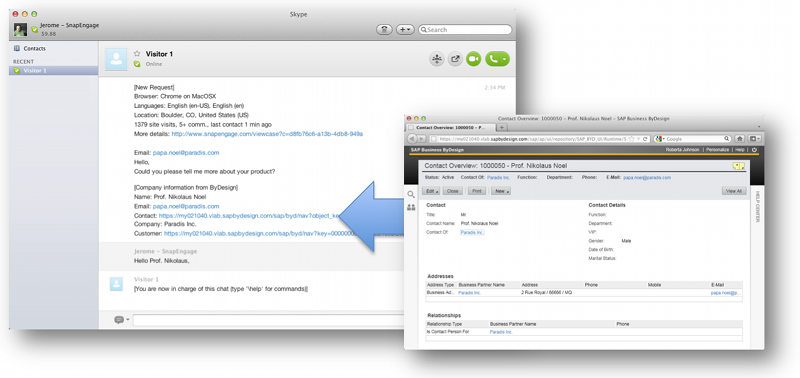Screen dimensions: 800x378
Task: Click the browser Back button
Action: (x=412, y=139)
